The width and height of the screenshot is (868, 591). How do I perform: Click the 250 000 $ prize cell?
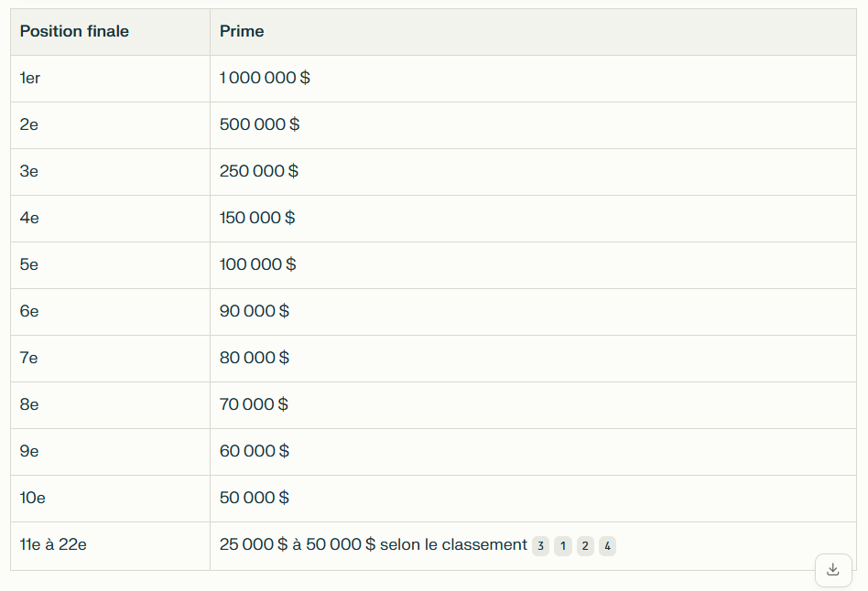click(533, 172)
